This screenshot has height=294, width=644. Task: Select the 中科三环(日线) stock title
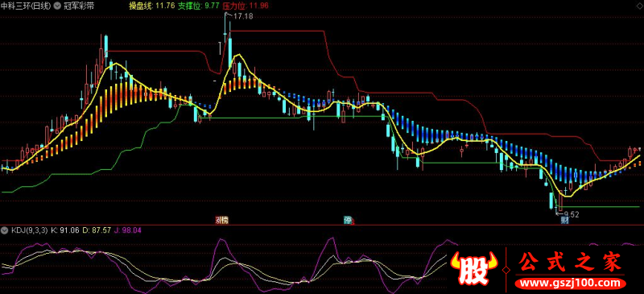27,6
